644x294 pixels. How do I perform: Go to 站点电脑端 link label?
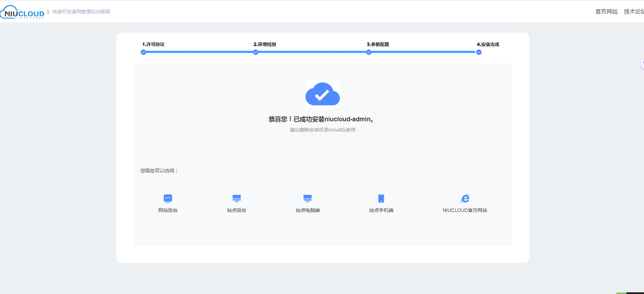[x=308, y=210]
